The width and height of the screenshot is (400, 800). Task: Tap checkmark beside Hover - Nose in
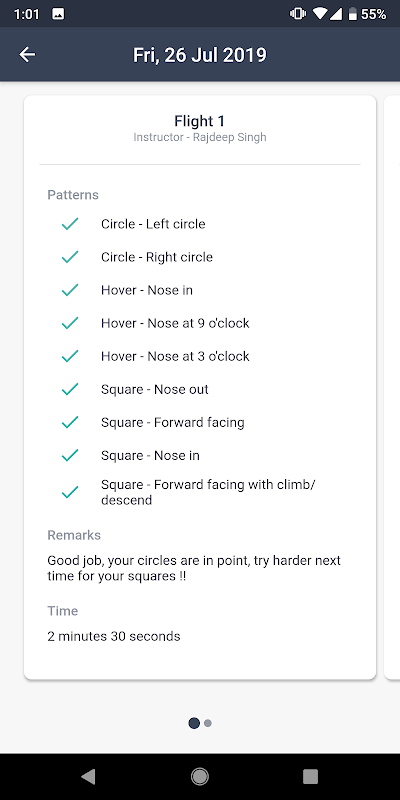69,290
